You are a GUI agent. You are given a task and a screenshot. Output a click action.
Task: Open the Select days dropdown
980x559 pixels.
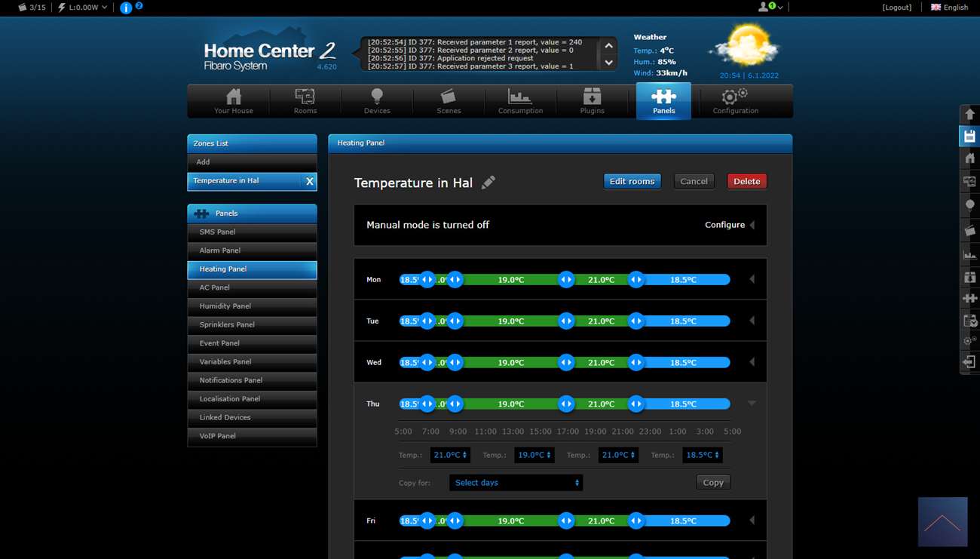516,483
